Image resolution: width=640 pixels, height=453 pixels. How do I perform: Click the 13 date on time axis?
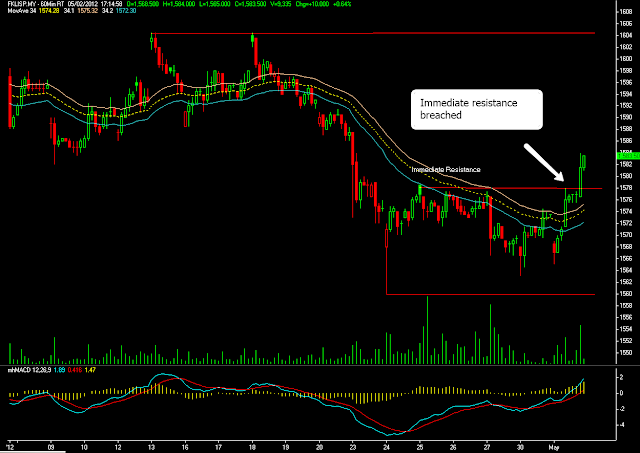pyautogui.click(x=151, y=447)
